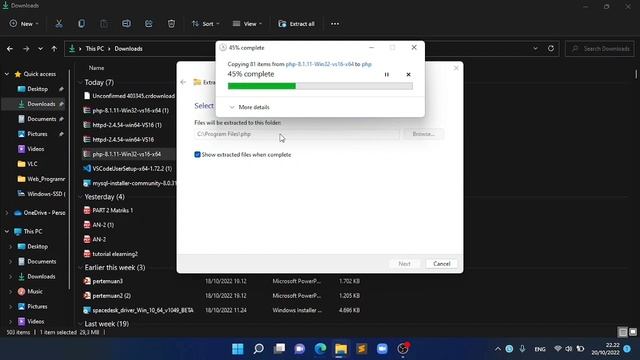Collapse the Today (7) group

click(80, 82)
